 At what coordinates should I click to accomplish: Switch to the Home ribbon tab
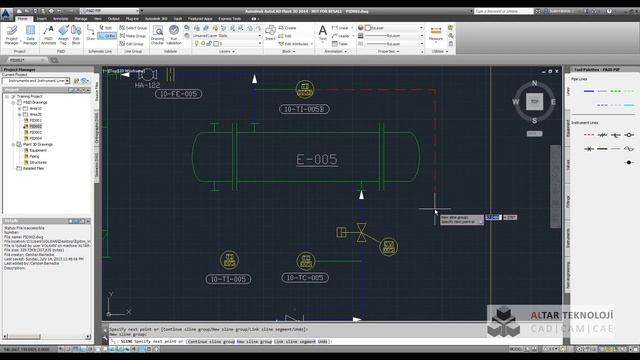pos(22,19)
